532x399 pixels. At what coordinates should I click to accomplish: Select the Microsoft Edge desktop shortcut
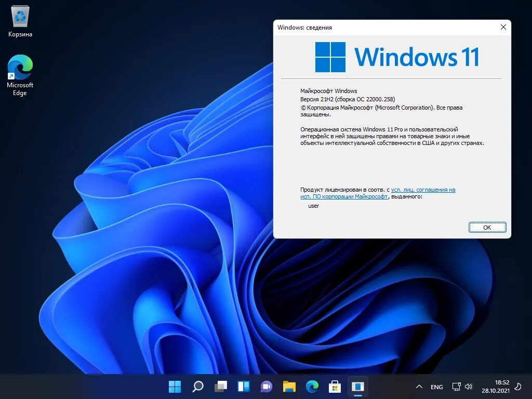click(20, 75)
